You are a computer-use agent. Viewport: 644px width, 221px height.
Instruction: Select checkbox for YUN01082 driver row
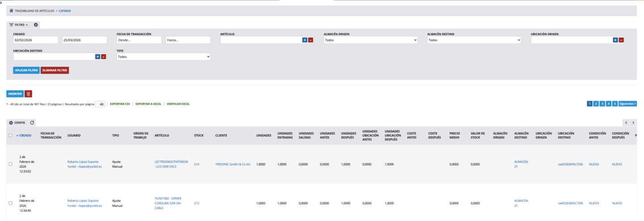10,203
